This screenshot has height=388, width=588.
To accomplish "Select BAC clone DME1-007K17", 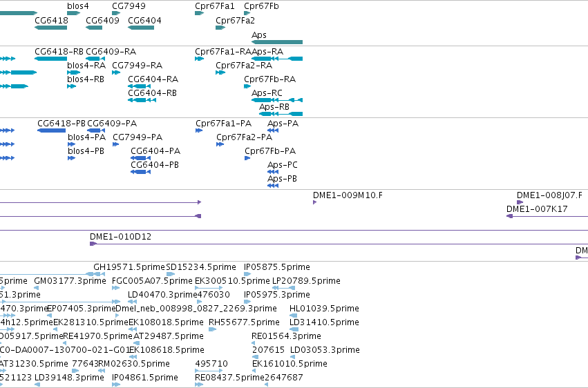I will click(537, 209).
